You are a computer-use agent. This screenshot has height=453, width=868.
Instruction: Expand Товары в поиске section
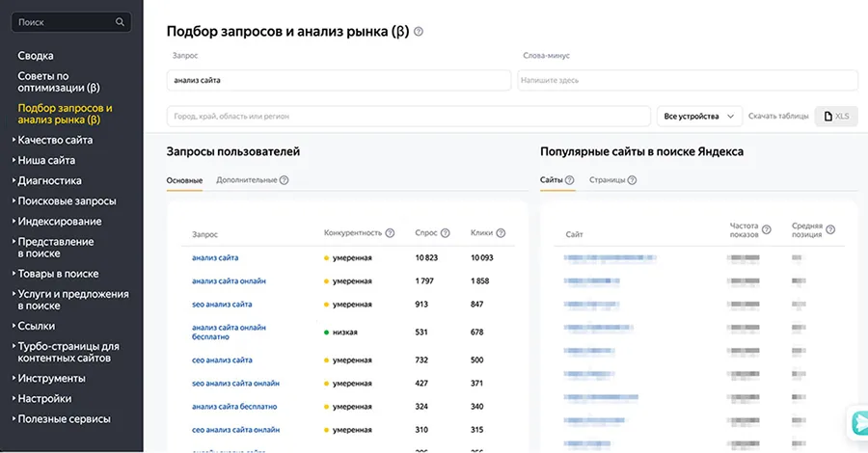click(55, 274)
